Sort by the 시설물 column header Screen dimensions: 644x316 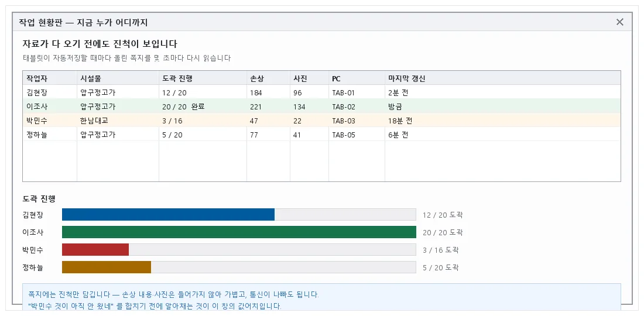[x=118, y=78]
